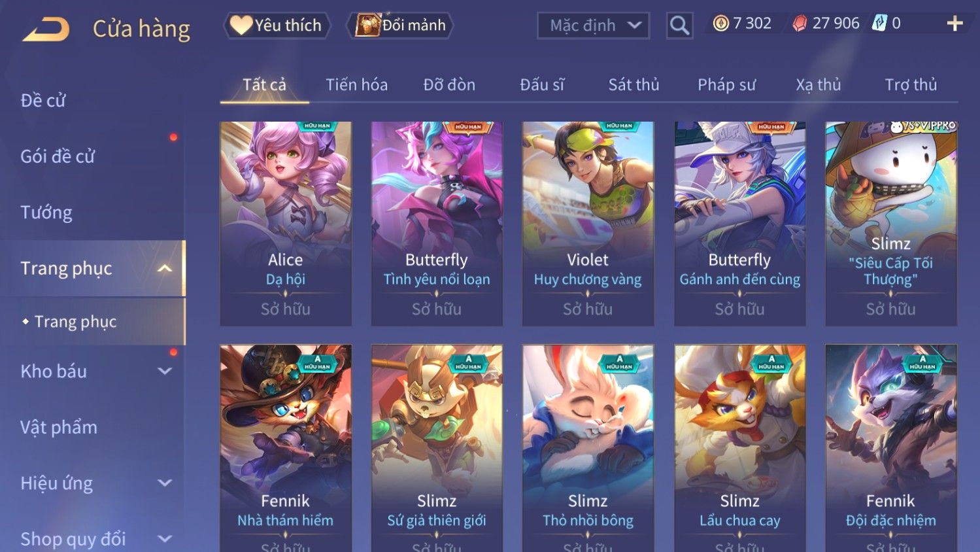980x552 pixels.
Task: Open Gói đề cử in the sidebar
Action: [58, 156]
